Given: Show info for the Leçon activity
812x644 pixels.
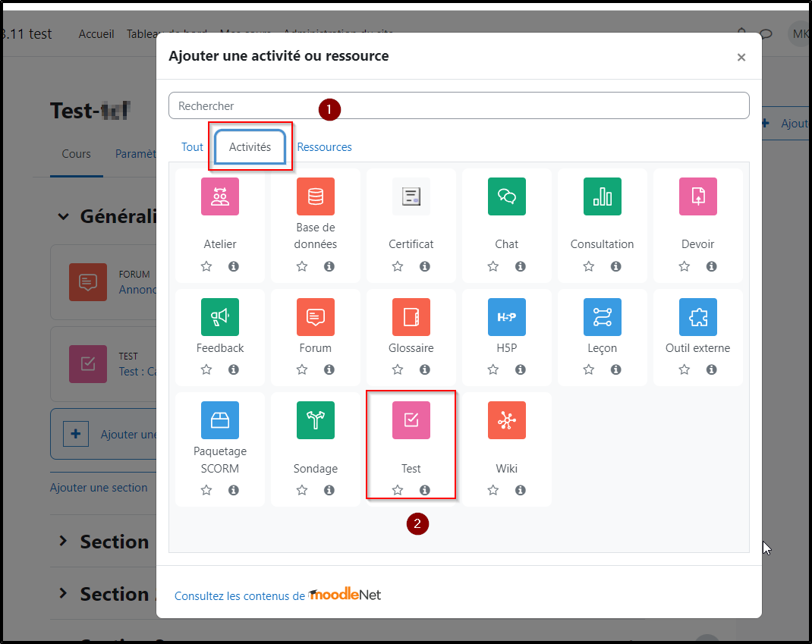Looking at the screenshot, I should (616, 369).
